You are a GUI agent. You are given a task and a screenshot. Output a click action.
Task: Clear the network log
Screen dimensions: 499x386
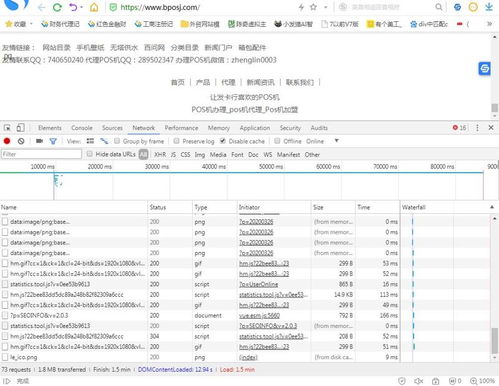[x=21, y=141]
